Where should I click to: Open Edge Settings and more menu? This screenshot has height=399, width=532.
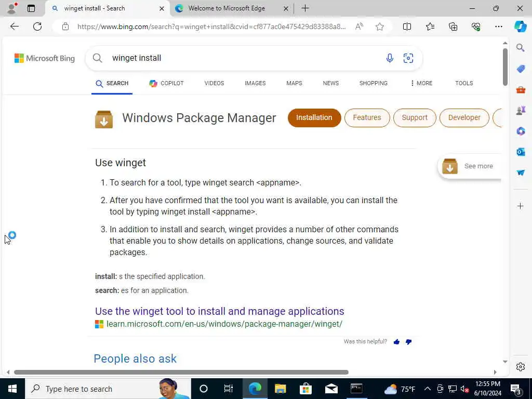[x=498, y=26]
